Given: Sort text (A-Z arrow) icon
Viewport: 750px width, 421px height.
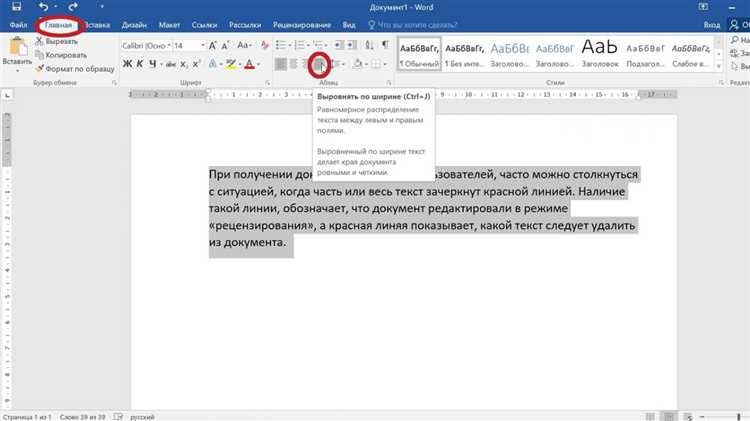Looking at the screenshot, I should point(369,45).
